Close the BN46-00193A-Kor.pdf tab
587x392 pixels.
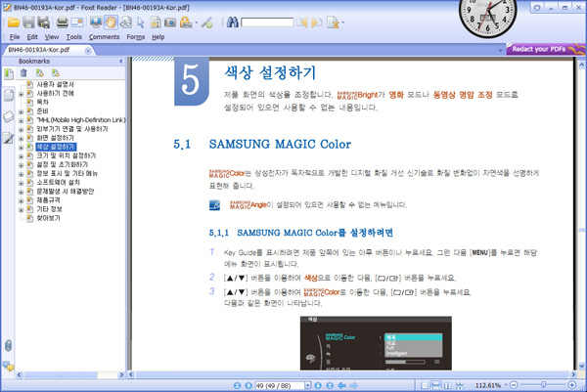88,51
